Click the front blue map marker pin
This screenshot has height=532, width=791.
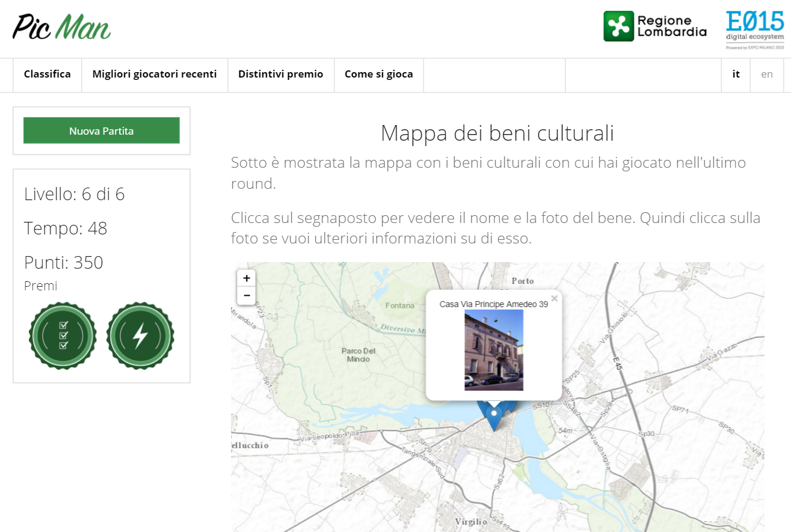[x=494, y=417]
